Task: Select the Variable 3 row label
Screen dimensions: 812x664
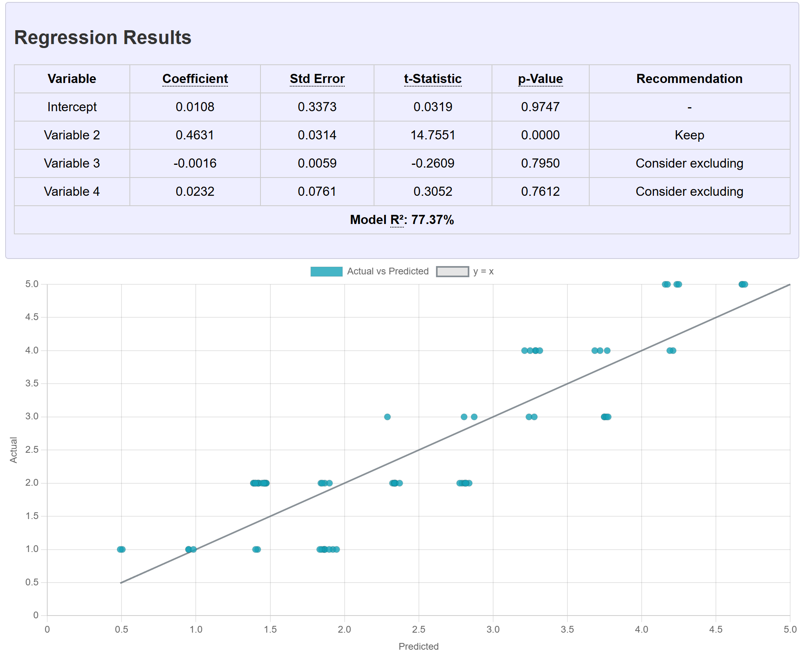Action: click(x=72, y=163)
